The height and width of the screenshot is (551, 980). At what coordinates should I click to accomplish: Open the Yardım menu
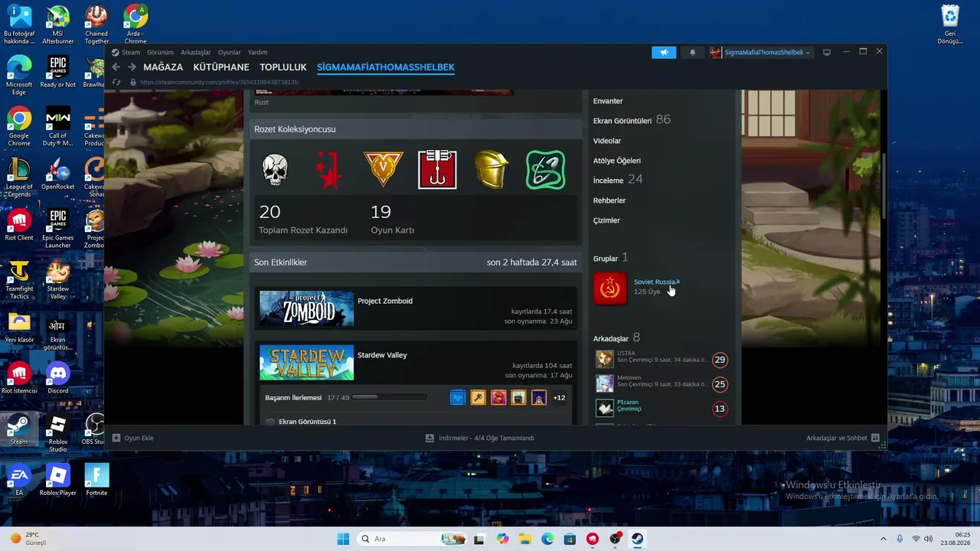click(257, 52)
